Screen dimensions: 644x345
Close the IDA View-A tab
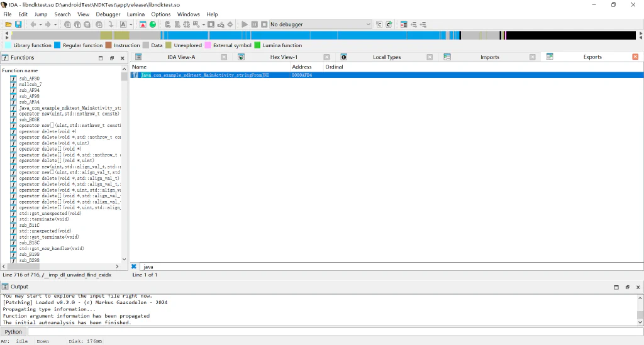click(224, 57)
